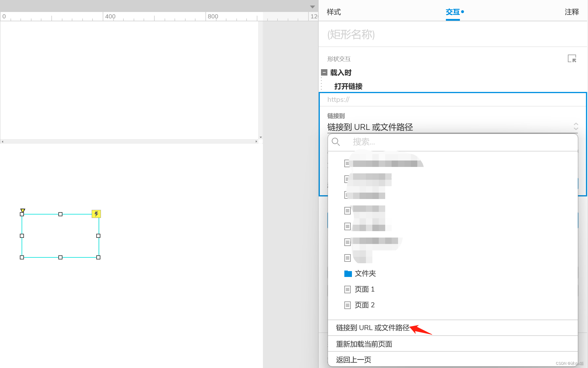
Task: Click the lightning interaction badge on rectangle
Action: tap(96, 214)
